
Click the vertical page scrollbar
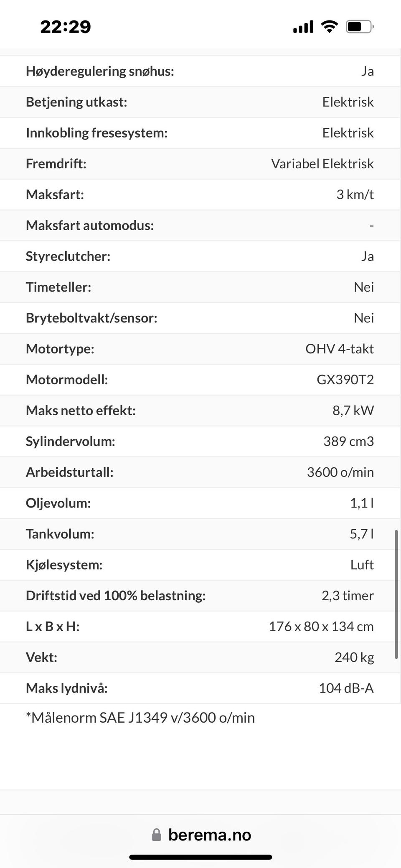[396, 594]
